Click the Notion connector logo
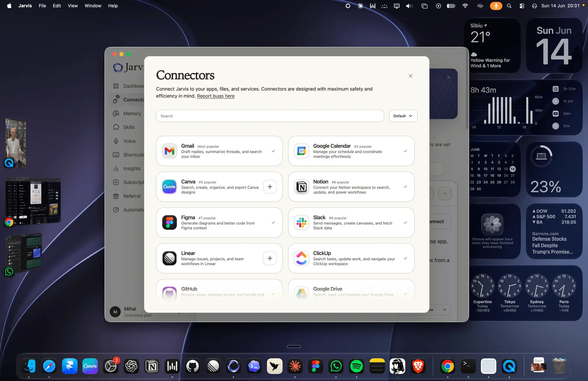The height and width of the screenshot is (381, 588). (x=301, y=187)
